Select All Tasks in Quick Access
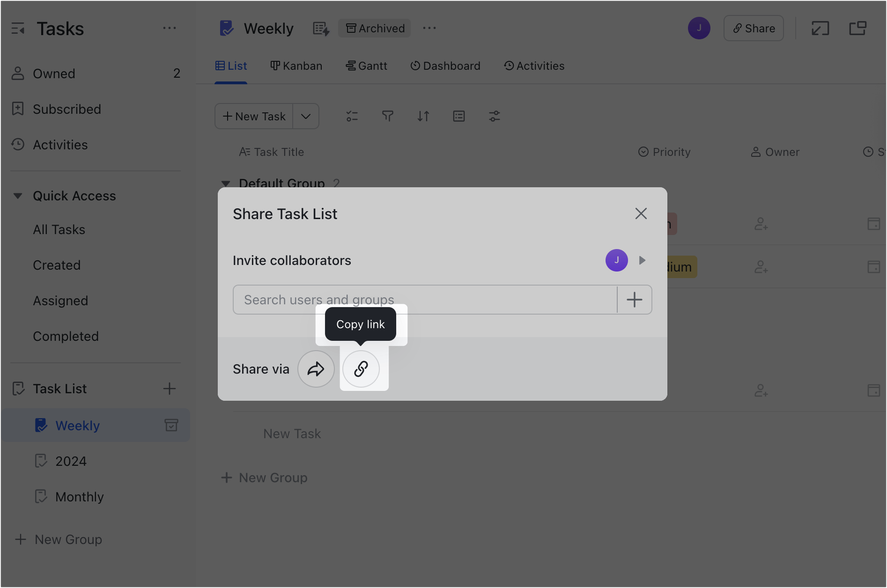Screen dimensions: 887x588 point(59,229)
